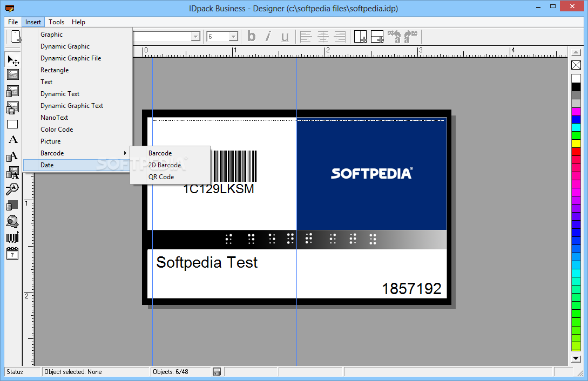Click the rotate text right icon
Screen dimensions: 588x381
tap(410, 37)
